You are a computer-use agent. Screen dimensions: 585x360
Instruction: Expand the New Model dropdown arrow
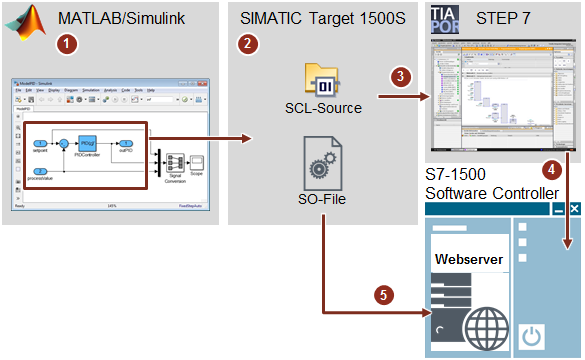tap(25, 99)
